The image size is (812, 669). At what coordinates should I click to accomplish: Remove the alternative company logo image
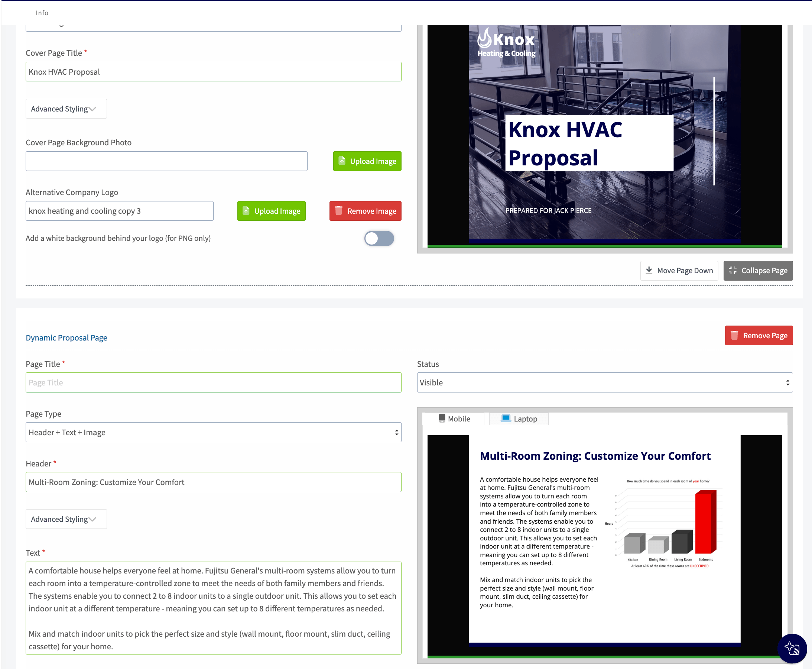tap(365, 210)
